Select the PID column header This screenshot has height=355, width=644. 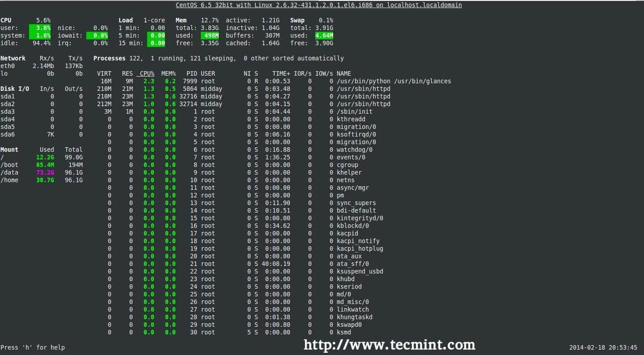(191, 74)
